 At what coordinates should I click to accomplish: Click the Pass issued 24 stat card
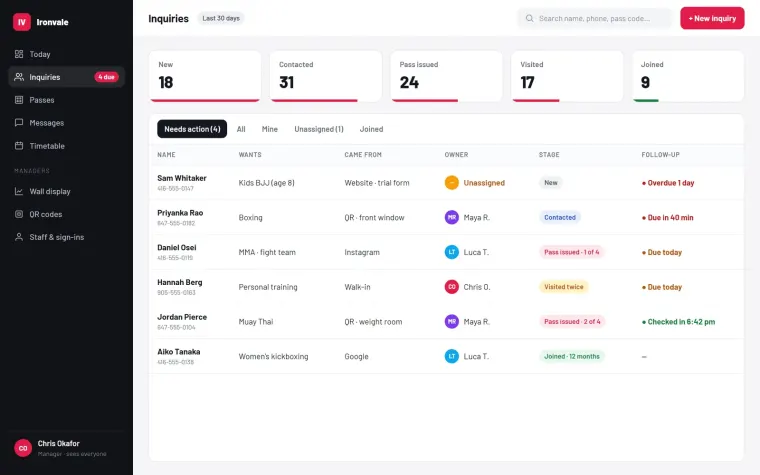(446, 76)
